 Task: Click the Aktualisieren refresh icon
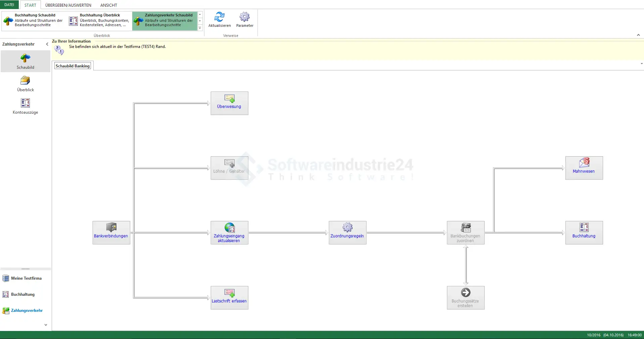click(x=219, y=17)
